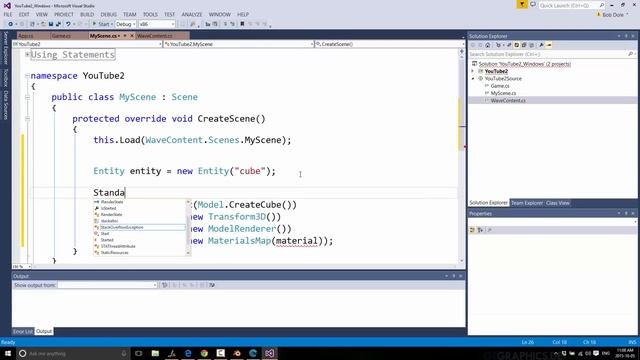Open the DEBUG menu

click(108, 14)
